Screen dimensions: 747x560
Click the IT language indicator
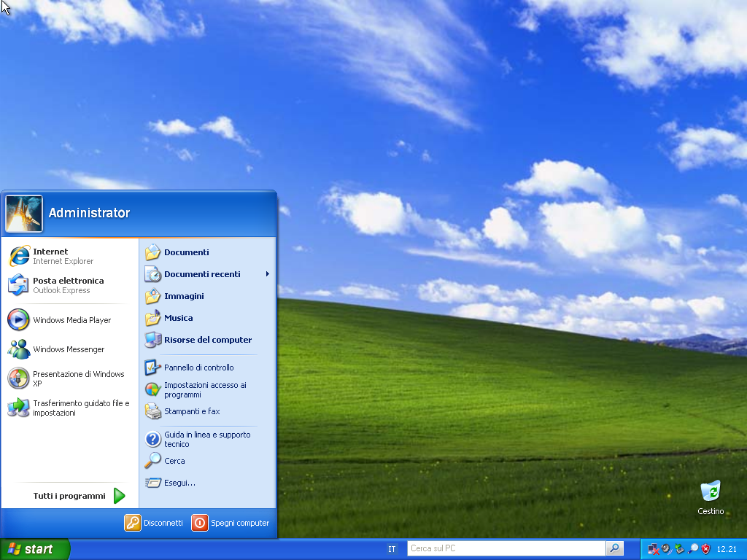pos(392,549)
